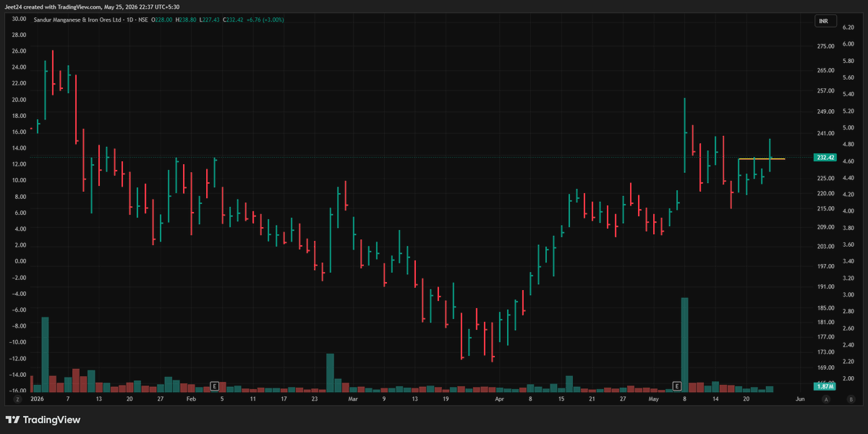Click the Feb label on the date axis
Image resolution: width=868 pixels, height=434 pixels.
tap(191, 399)
